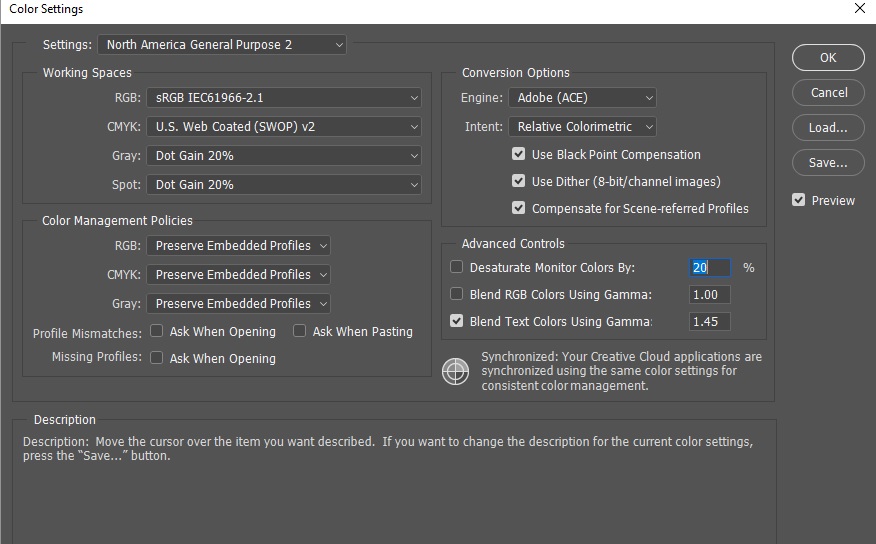Enable Blend RGB Colors Using Gamma checkbox
The width and height of the screenshot is (876, 544).
tap(456, 294)
